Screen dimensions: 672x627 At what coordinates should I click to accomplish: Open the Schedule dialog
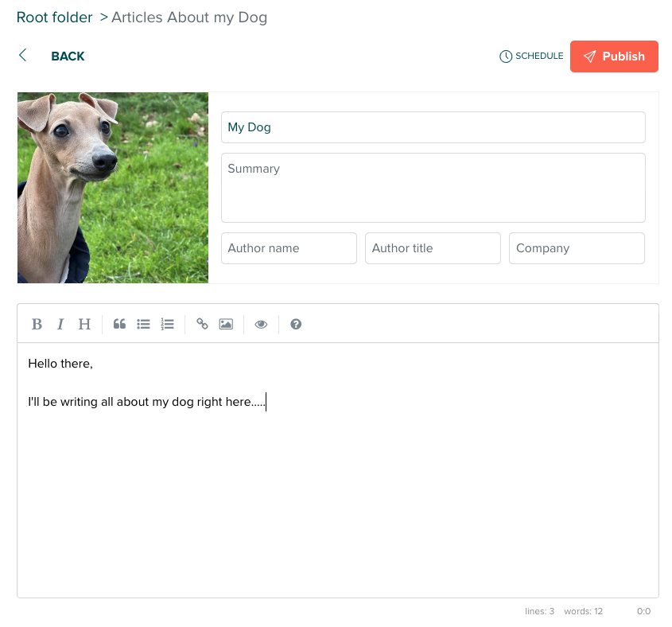coord(530,56)
